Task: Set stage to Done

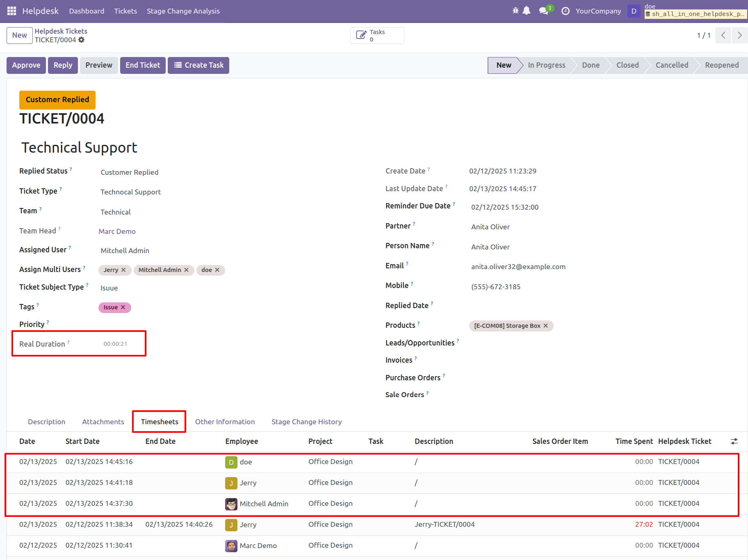Action: pos(591,65)
